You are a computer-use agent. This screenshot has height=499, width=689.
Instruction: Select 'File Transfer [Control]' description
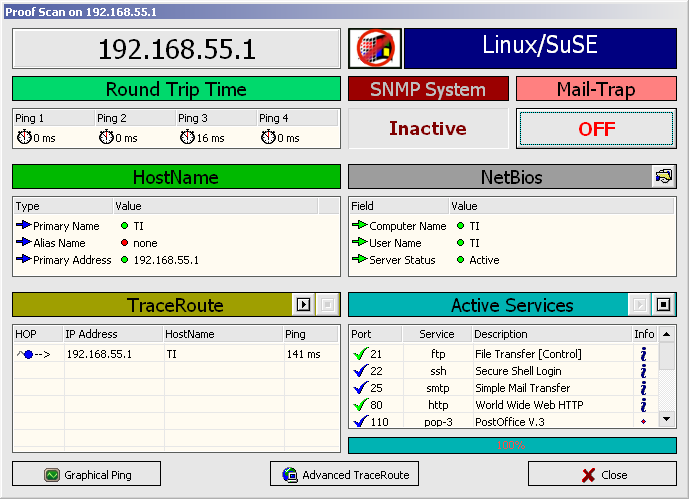[x=528, y=354]
